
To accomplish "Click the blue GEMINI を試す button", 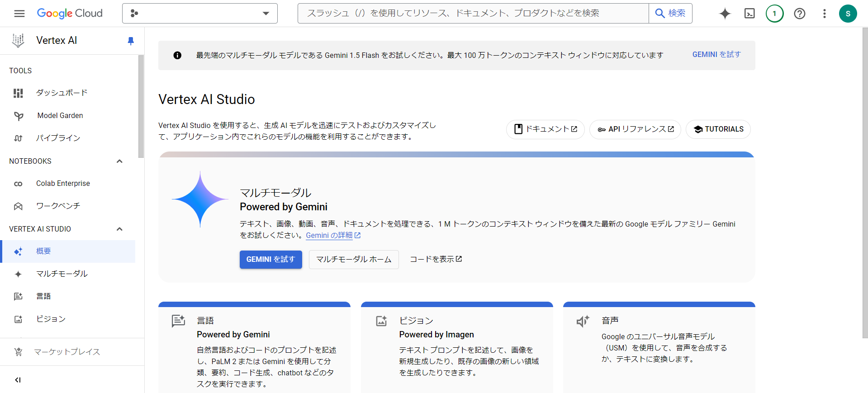I will pyautogui.click(x=271, y=260).
